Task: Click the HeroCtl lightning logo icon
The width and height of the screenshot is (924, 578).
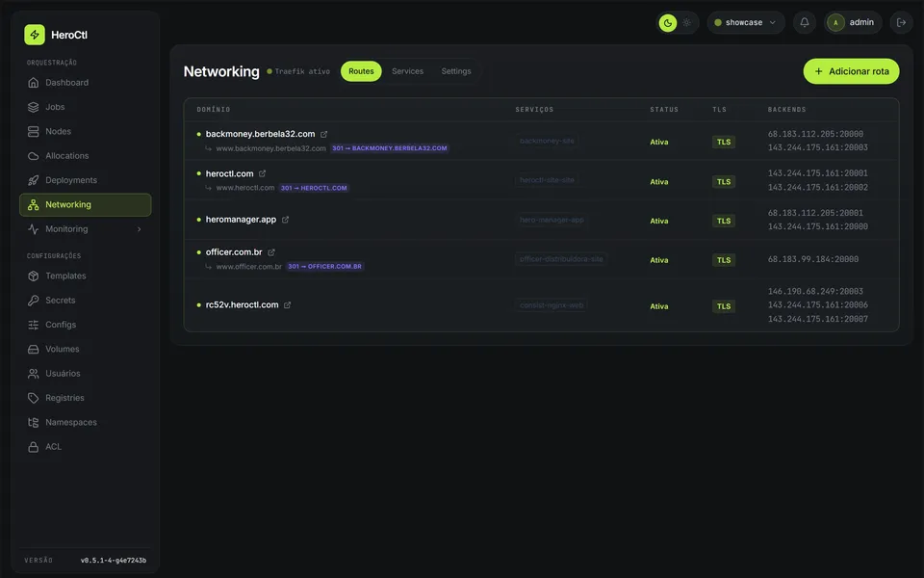Action: coord(35,35)
